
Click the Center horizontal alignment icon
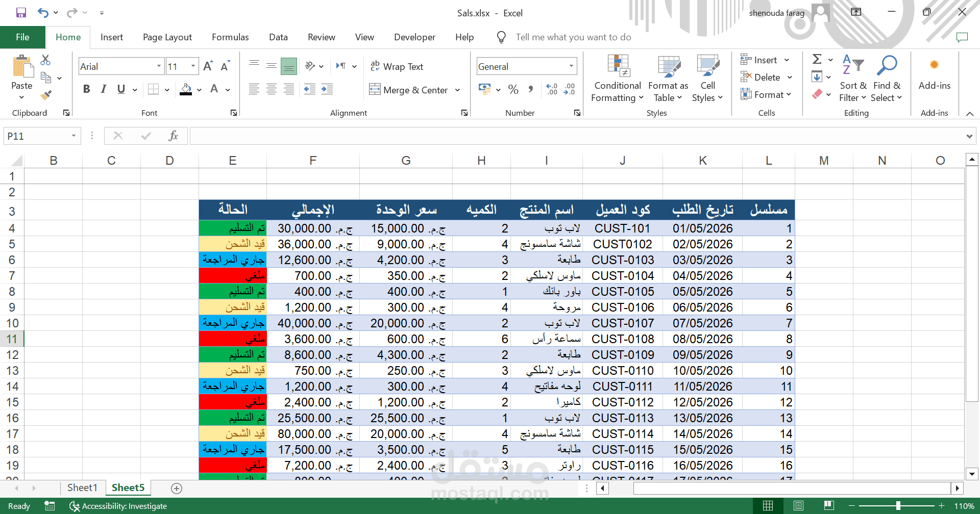272,89
